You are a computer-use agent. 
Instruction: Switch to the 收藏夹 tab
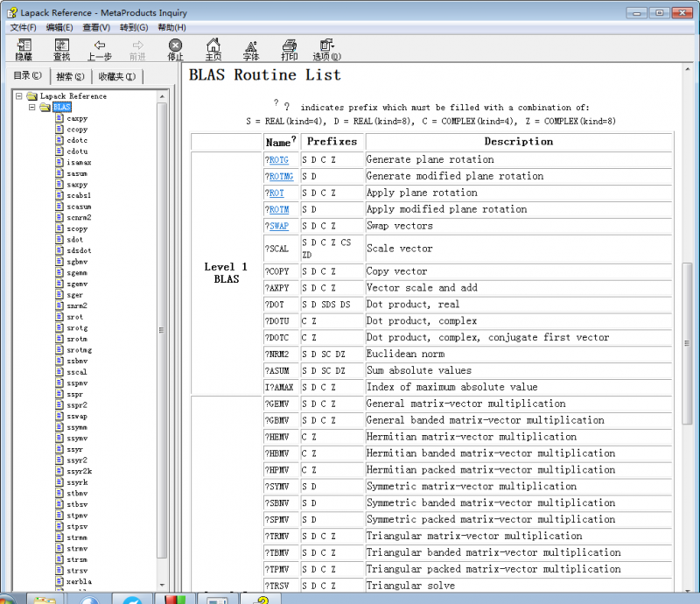point(116,76)
